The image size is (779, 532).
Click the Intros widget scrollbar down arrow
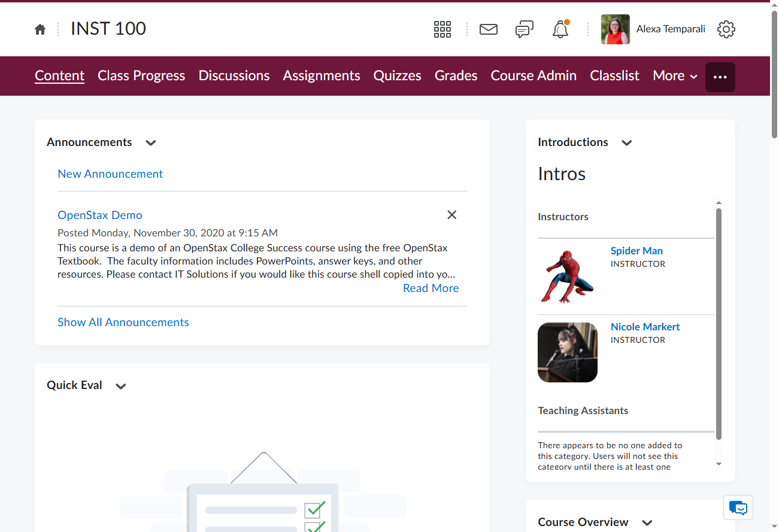tap(719, 464)
